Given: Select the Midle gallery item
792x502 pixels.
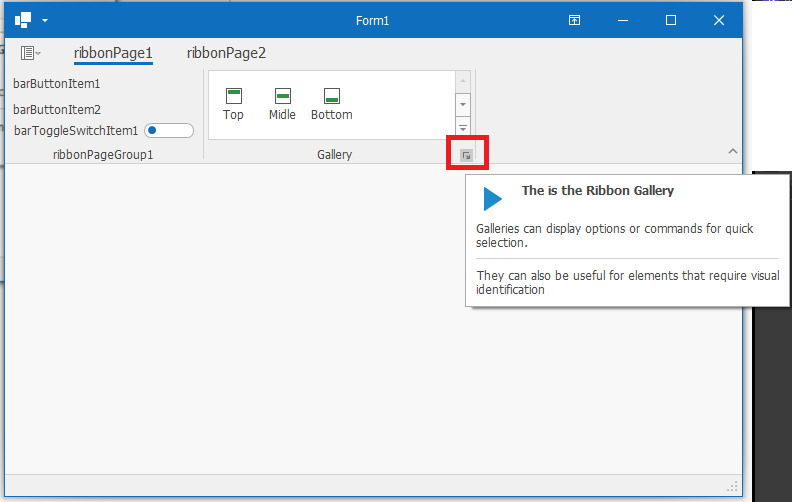Looking at the screenshot, I should 282,105.
